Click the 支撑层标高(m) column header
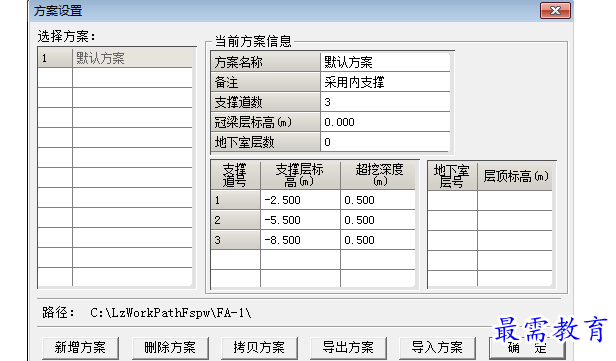This screenshot has width=616, height=361. coord(300,175)
